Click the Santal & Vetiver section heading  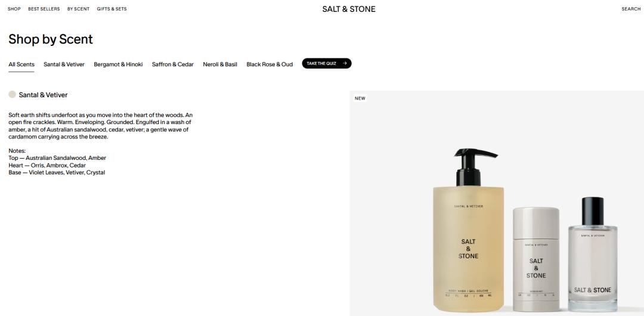pyautogui.click(x=43, y=95)
